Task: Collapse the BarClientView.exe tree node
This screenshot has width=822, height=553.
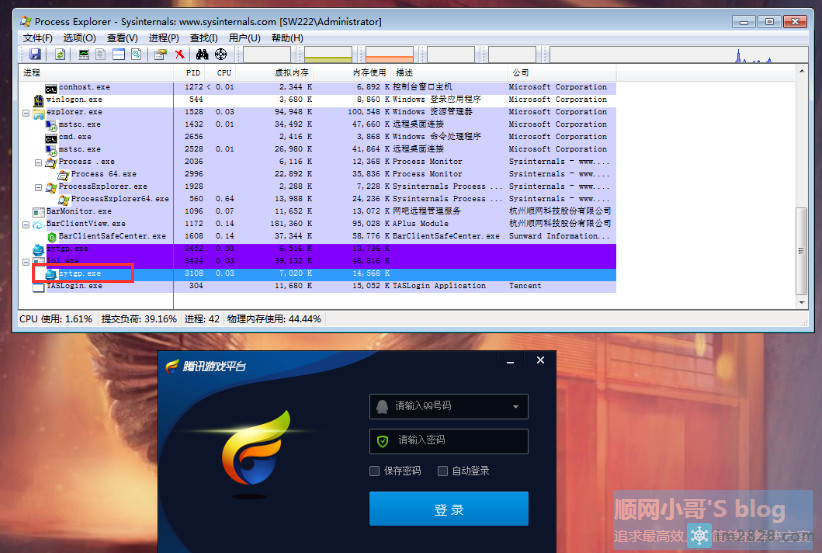Action: tap(26, 224)
